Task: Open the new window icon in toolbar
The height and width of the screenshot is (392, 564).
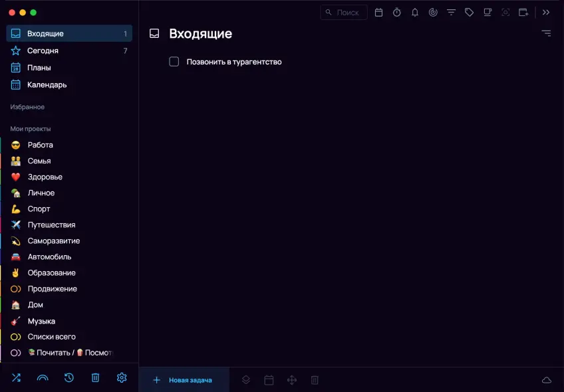Action: (x=523, y=12)
